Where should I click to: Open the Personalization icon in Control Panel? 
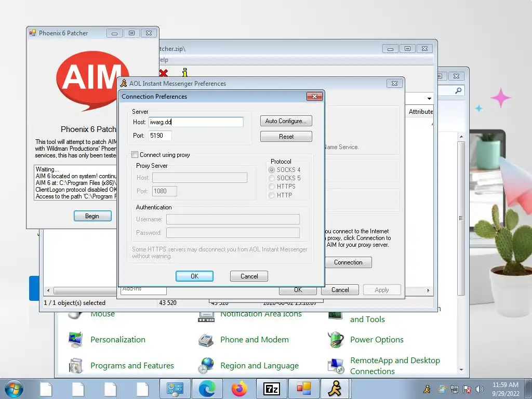[75, 340]
